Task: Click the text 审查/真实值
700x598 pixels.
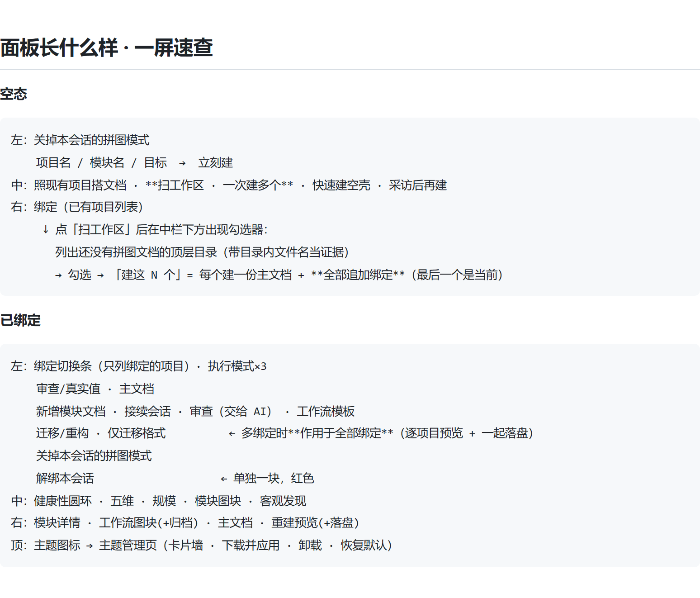Action: click(68, 389)
